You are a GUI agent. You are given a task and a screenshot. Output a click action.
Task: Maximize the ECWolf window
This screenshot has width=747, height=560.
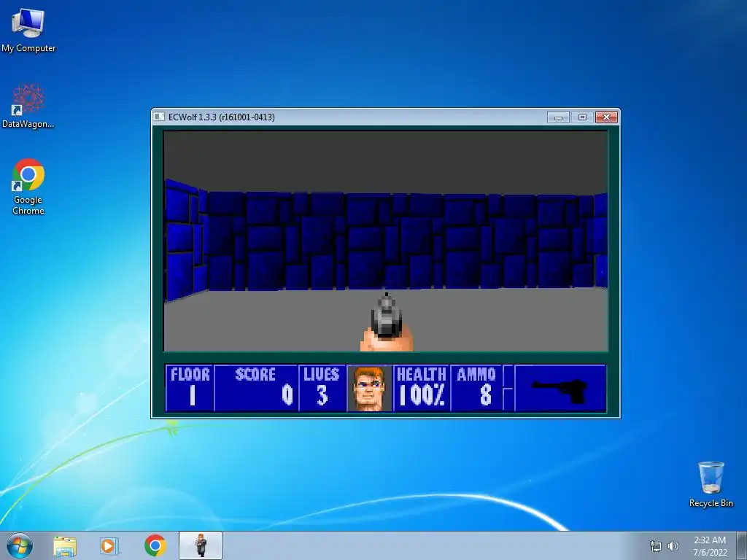tap(582, 117)
